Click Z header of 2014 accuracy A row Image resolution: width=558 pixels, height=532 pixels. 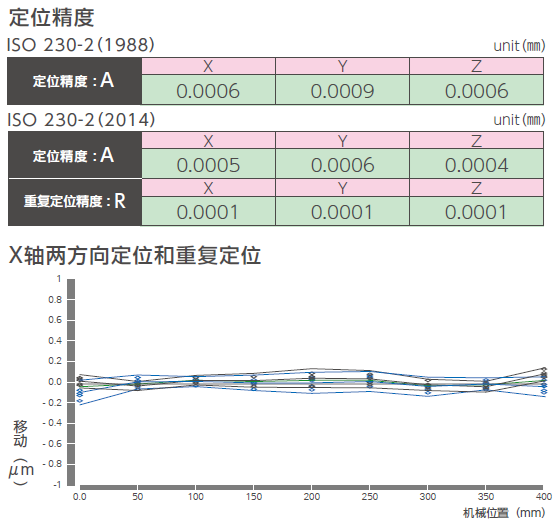(477, 141)
